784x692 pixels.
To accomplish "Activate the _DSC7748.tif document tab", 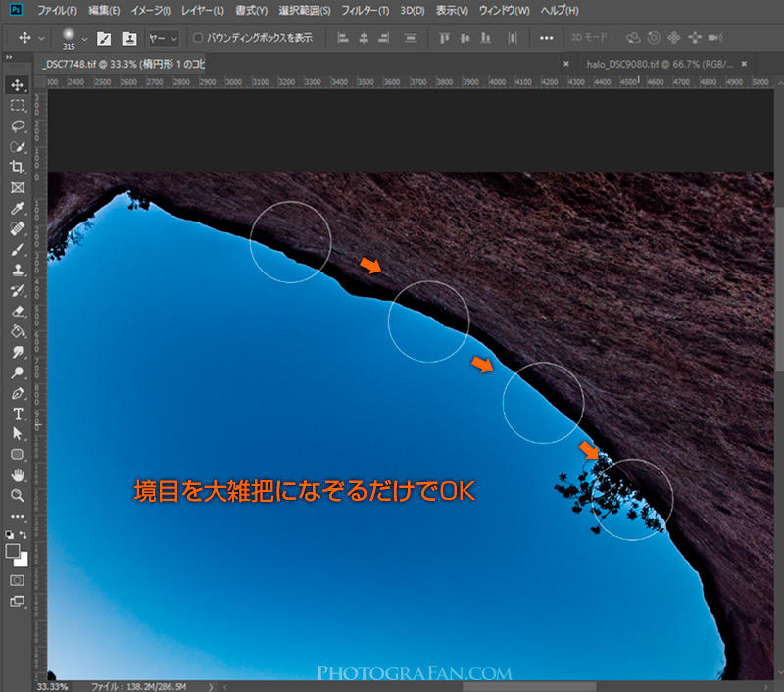I will (x=124, y=64).
